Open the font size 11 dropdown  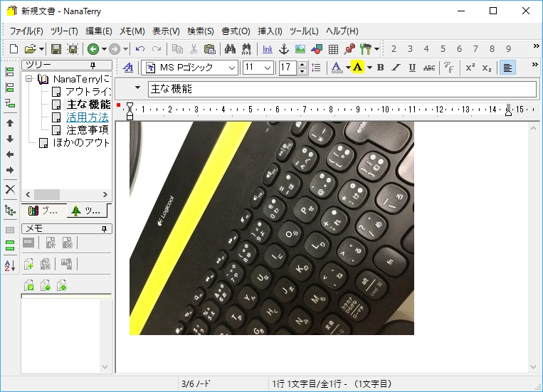coord(268,68)
